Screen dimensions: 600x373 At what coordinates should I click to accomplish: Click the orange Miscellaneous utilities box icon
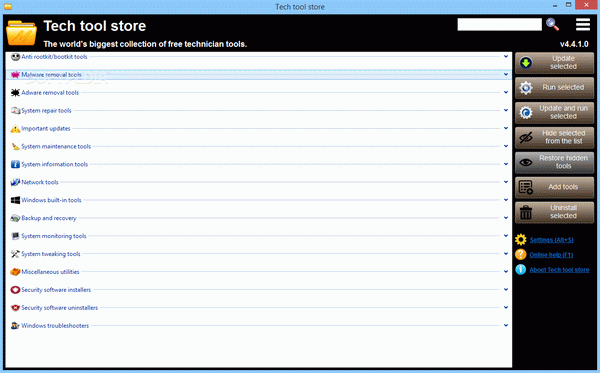[x=15, y=272]
